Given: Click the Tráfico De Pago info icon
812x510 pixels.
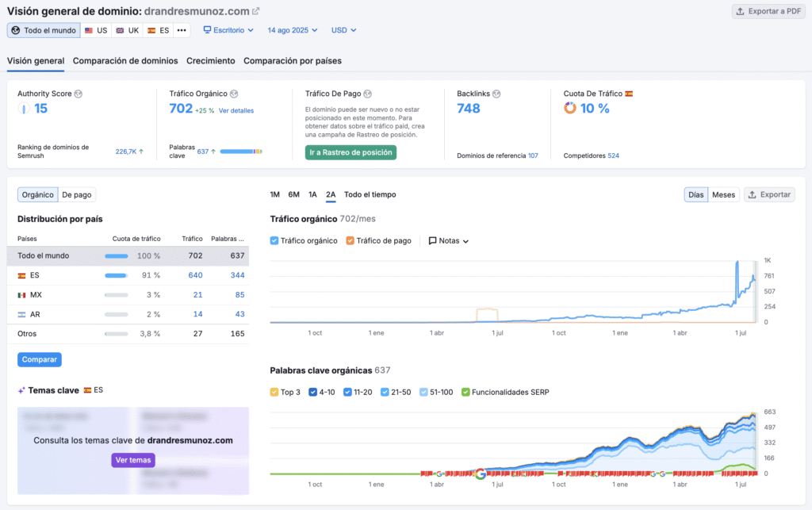Looking at the screenshot, I should point(368,94).
